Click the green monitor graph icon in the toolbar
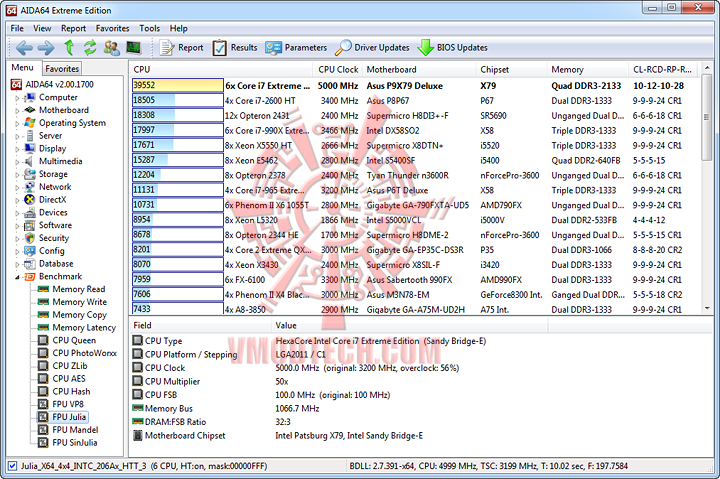720x479 pixels. (134, 47)
